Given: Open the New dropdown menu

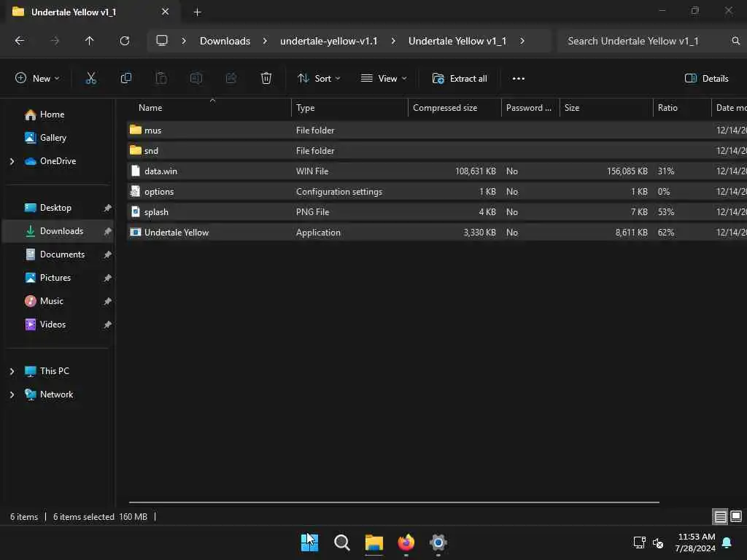Looking at the screenshot, I should click(37, 79).
